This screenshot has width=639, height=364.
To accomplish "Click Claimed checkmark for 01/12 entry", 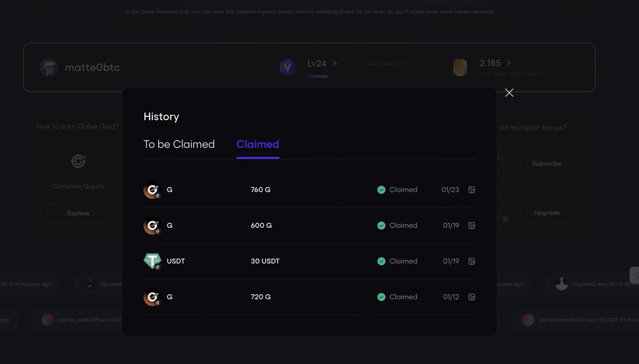I will coord(381,297).
